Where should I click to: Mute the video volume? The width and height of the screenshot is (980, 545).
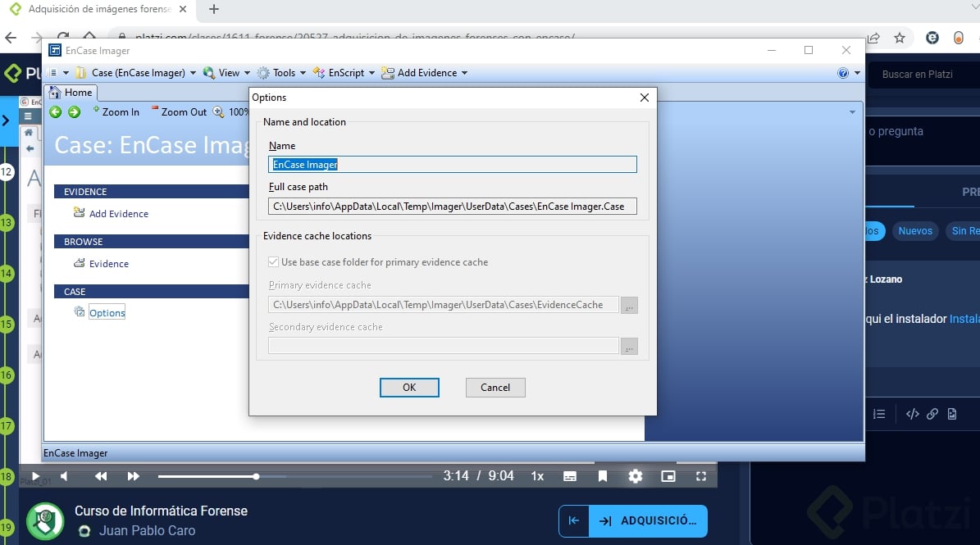(x=64, y=476)
